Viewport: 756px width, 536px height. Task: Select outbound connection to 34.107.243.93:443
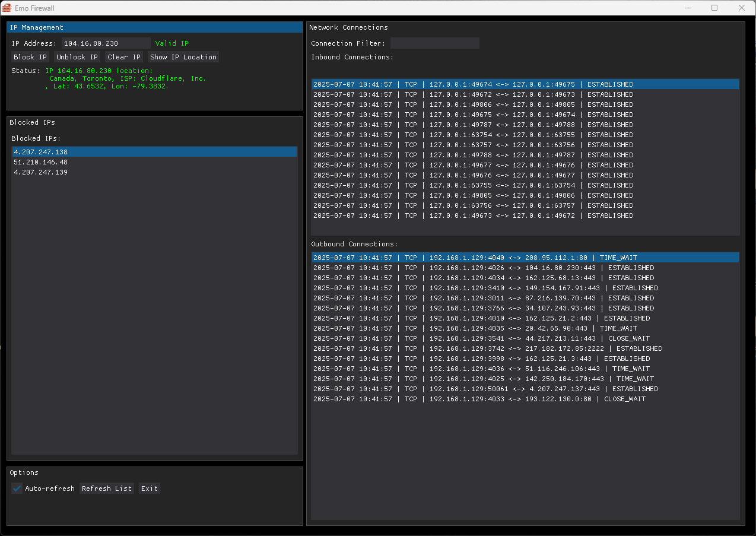[525, 308]
